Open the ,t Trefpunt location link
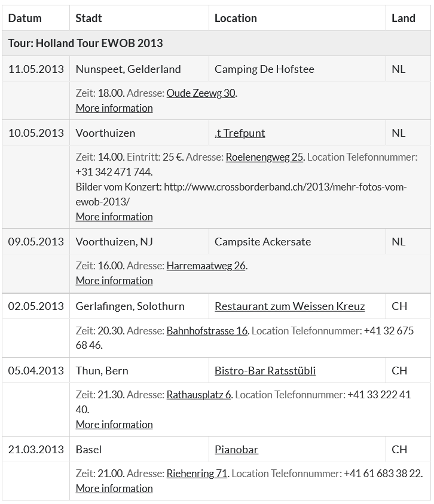 [x=240, y=133]
